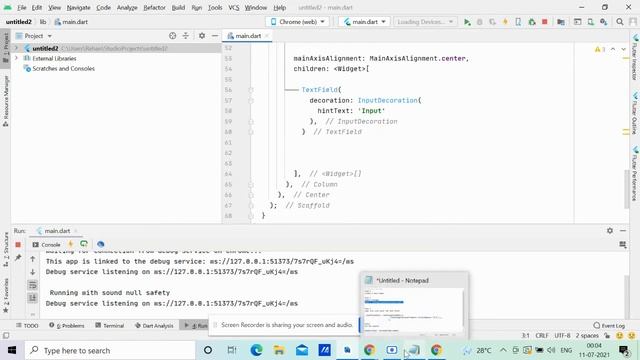Click the warning indicator in editor corner

600,49
